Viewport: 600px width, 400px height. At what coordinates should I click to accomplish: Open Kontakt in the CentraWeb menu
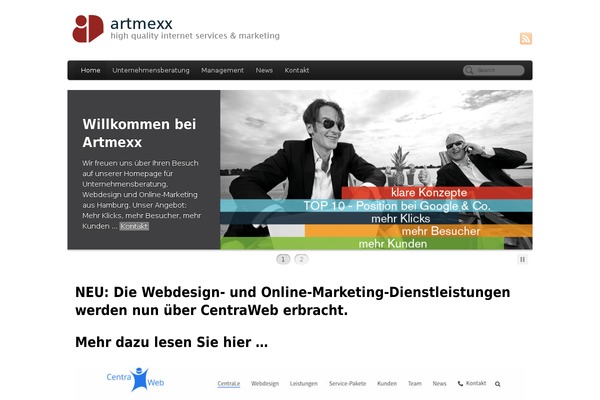(x=476, y=383)
